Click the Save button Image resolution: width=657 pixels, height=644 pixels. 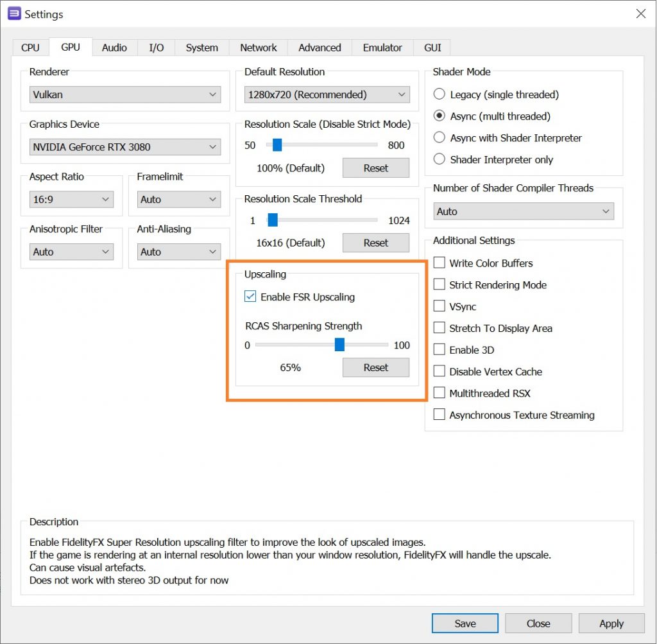click(x=465, y=623)
